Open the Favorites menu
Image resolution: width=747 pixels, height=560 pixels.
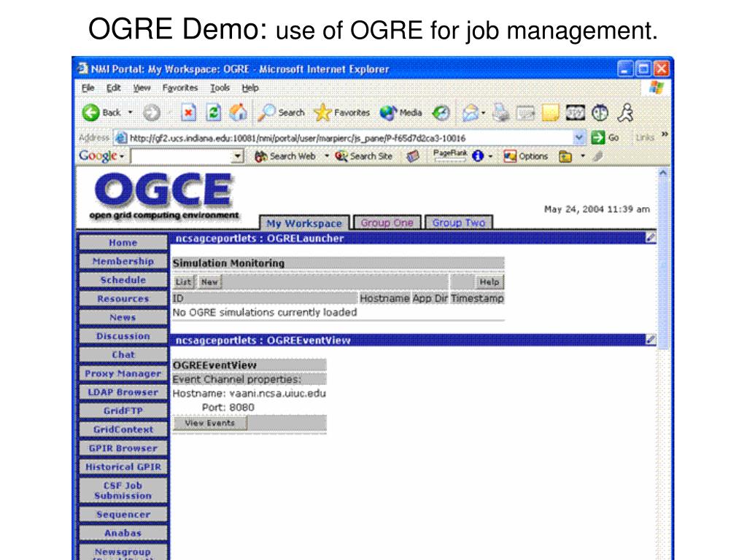[x=180, y=88]
